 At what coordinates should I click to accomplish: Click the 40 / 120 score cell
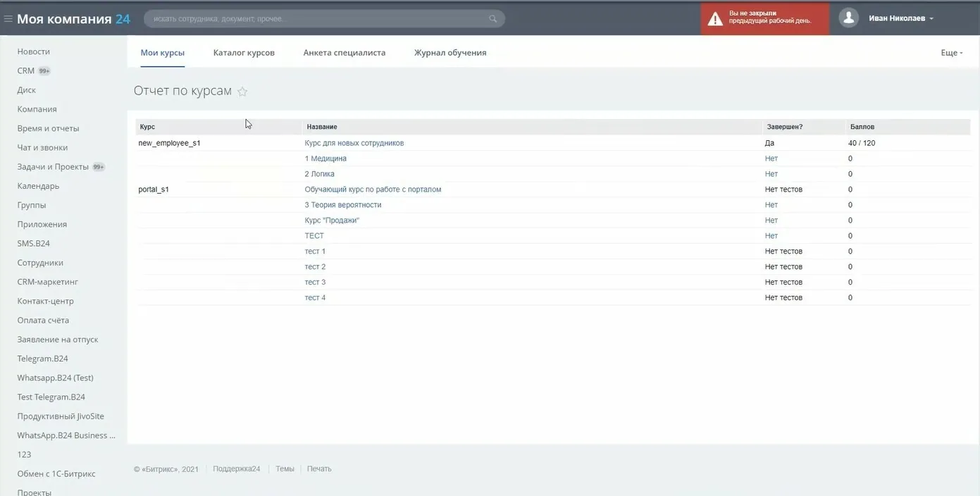click(862, 143)
